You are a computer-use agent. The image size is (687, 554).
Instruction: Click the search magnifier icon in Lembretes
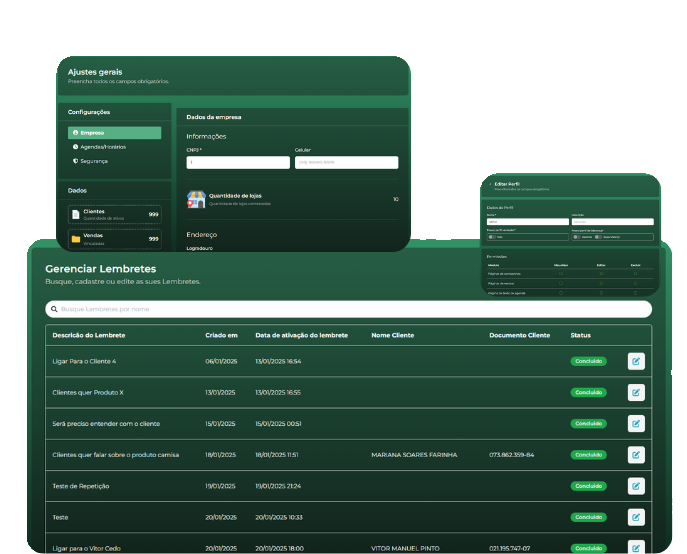tap(54, 309)
